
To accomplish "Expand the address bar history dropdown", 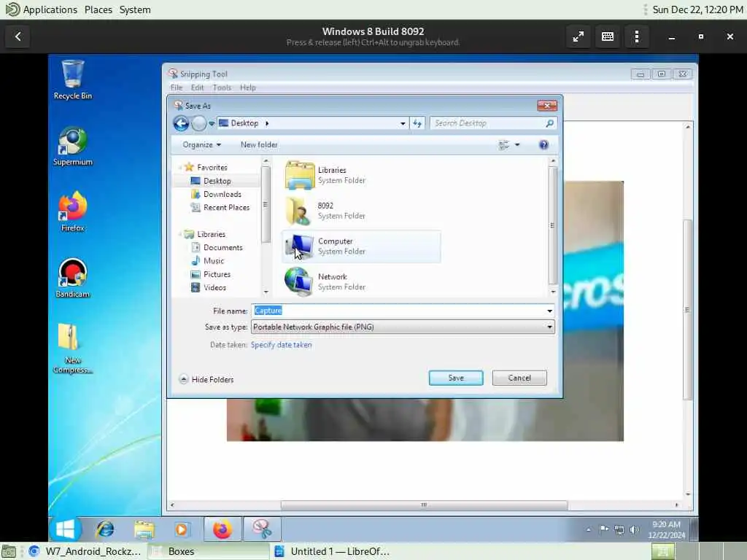I will coord(403,123).
